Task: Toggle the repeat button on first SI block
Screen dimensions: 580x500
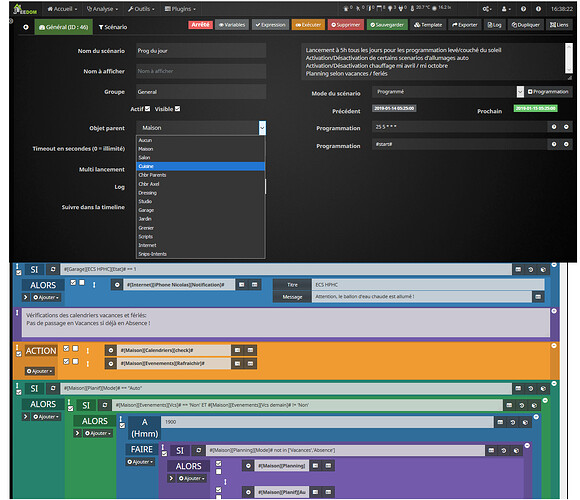Action: coord(53,269)
